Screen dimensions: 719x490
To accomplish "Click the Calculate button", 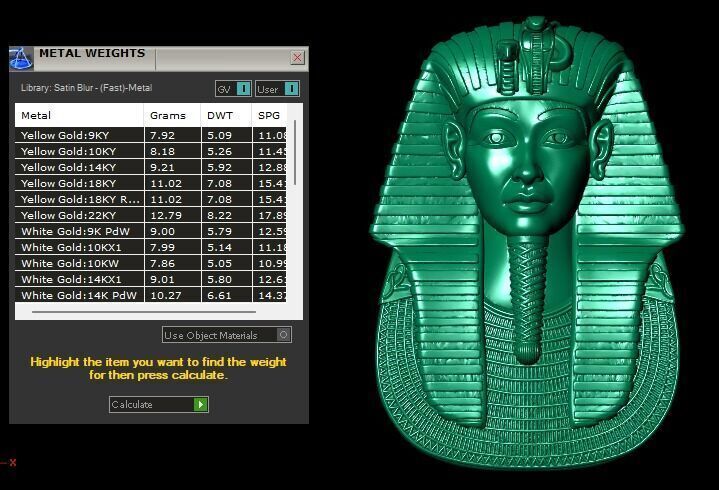I will [159, 404].
